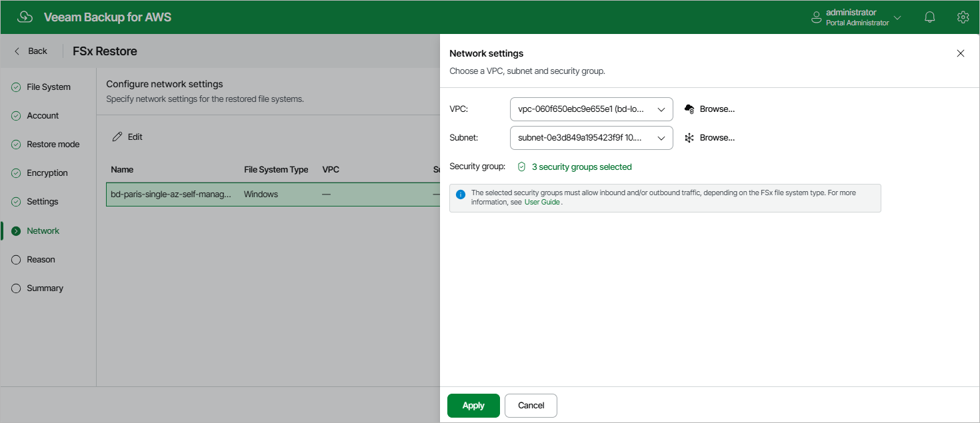Click the Portal Administrator role text
This screenshot has width=980, height=423.
pyautogui.click(x=857, y=23)
